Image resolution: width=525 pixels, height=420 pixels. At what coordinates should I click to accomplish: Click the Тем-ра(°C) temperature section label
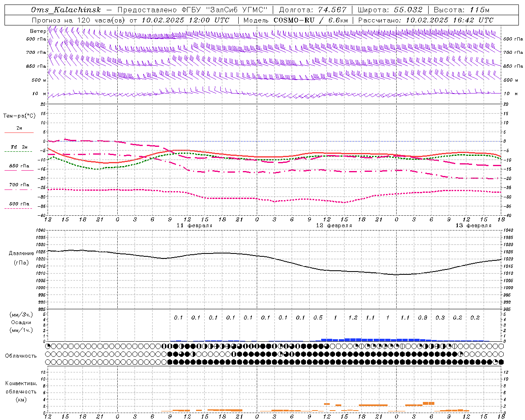(19, 116)
